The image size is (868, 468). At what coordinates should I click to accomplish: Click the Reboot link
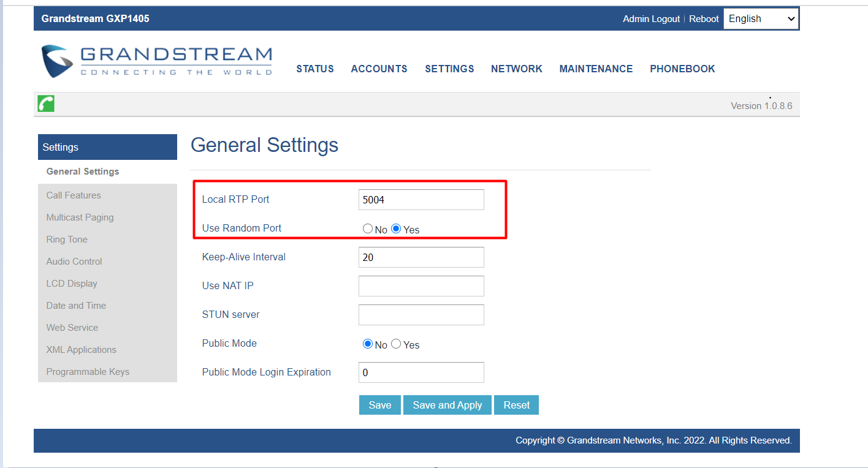coord(704,19)
